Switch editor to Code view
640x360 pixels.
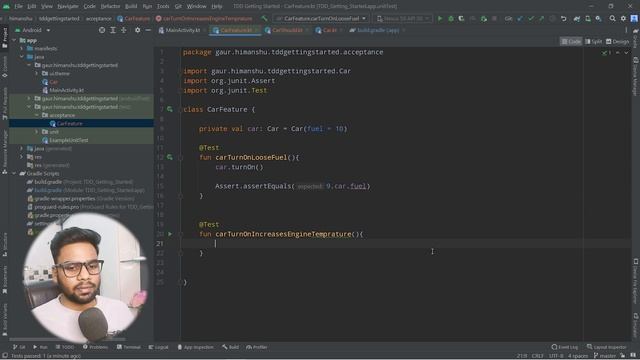pos(571,42)
